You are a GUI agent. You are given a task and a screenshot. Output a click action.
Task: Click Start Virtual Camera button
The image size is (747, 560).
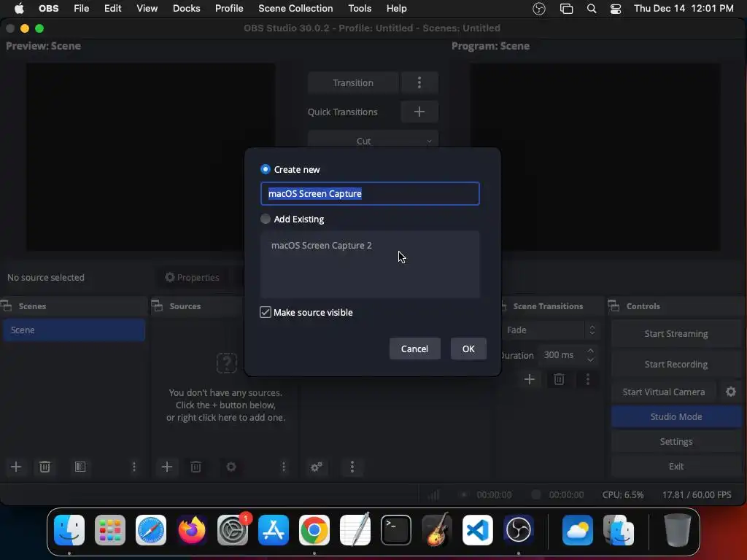coord(664,392)
